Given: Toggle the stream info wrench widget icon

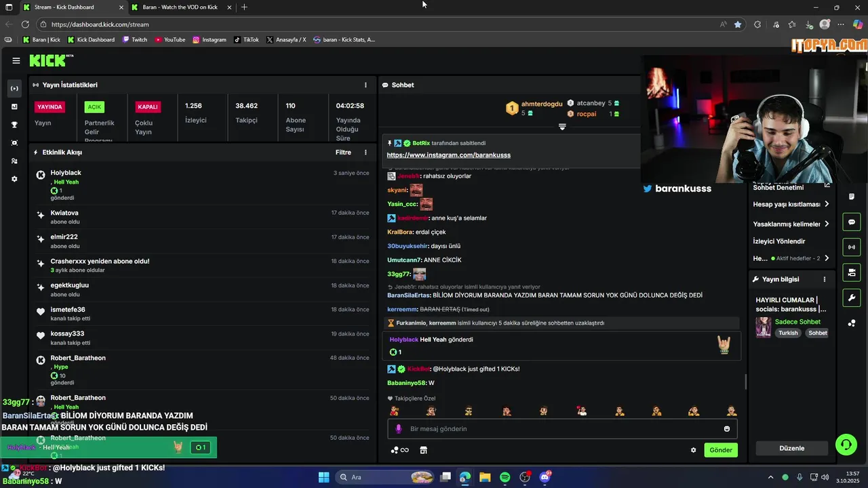Looking at the screenshot, I should (852, 298).
